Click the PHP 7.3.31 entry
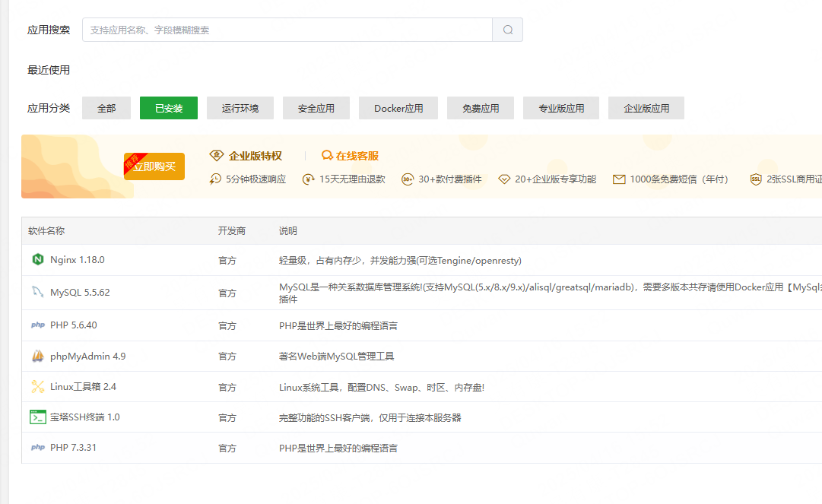 coord(75,447)
